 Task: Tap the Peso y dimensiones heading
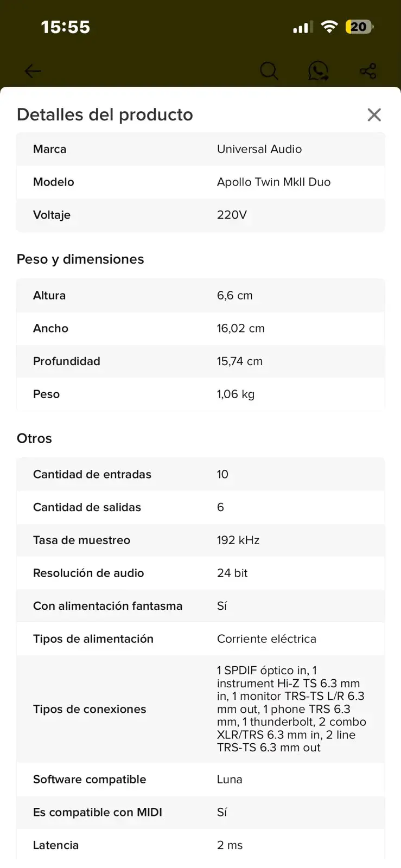tap(80, 259)
